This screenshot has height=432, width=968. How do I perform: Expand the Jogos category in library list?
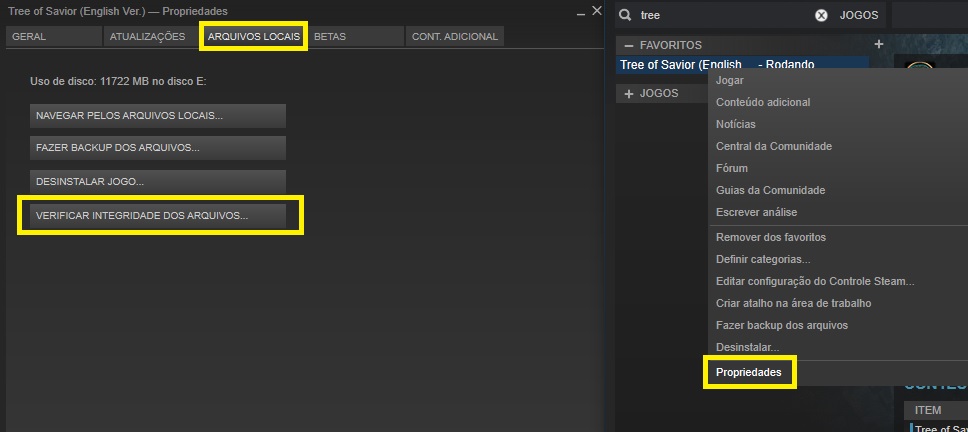pyautogui.click(x=629, y=93)
